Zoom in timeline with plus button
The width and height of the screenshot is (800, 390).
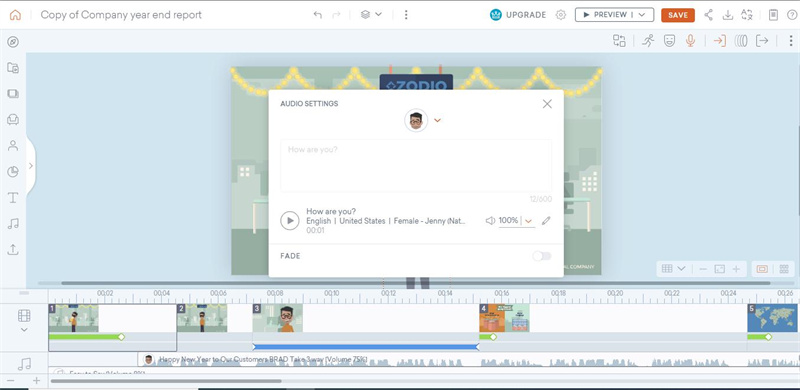pos(36,381)
